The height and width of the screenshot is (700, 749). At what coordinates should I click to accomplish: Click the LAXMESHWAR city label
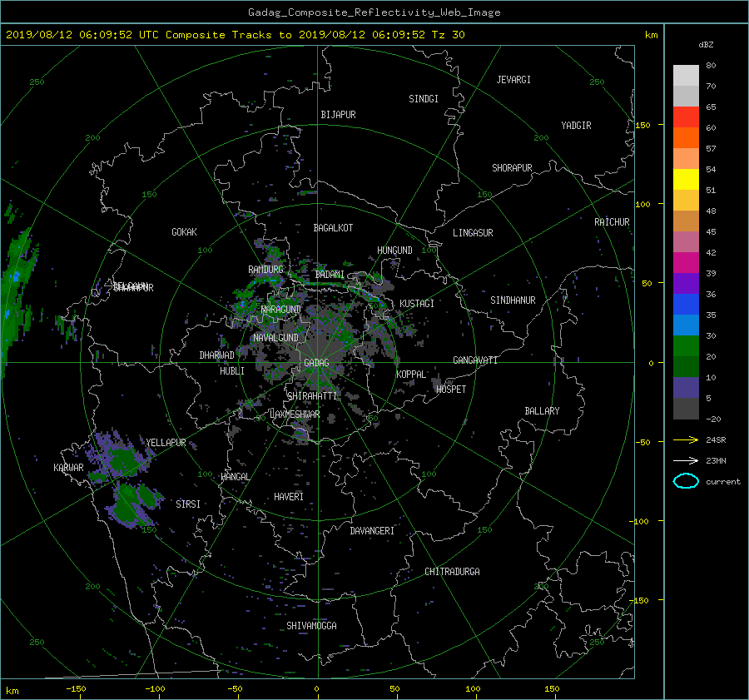pyautogui.click(x=295, y=415)
